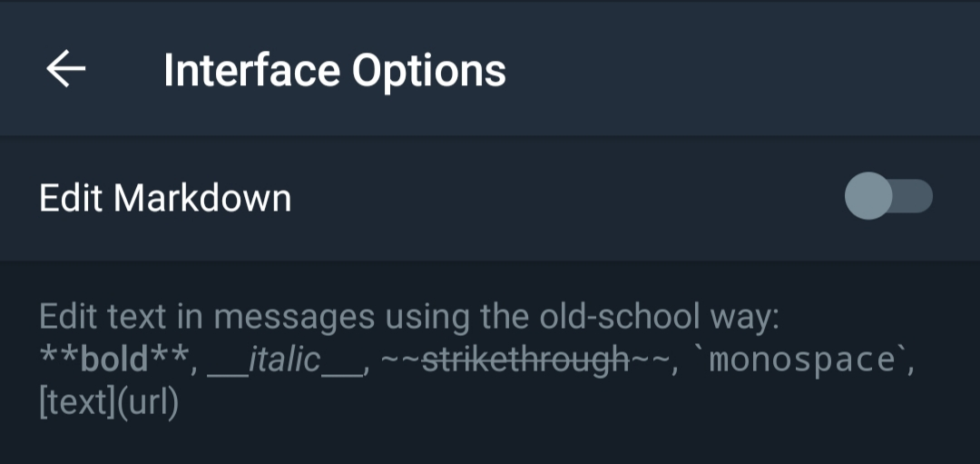Click the Edit Markdown label text
The image size is (980, 464).
(x=165, y=198)
